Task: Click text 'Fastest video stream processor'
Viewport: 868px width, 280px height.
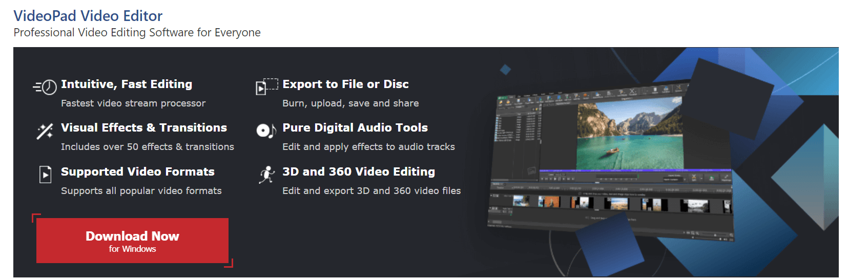Action: 133,103
